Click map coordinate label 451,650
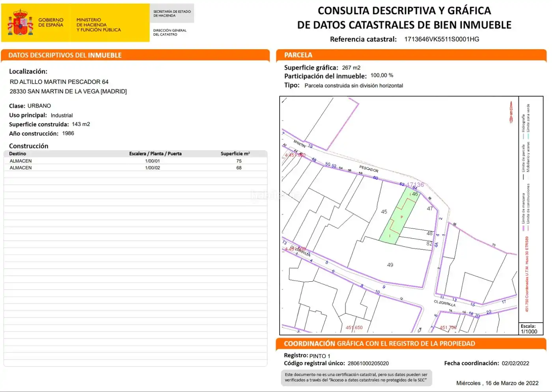Image resolution: width=552 pixels, height=392 pixels. coord(354,327)
